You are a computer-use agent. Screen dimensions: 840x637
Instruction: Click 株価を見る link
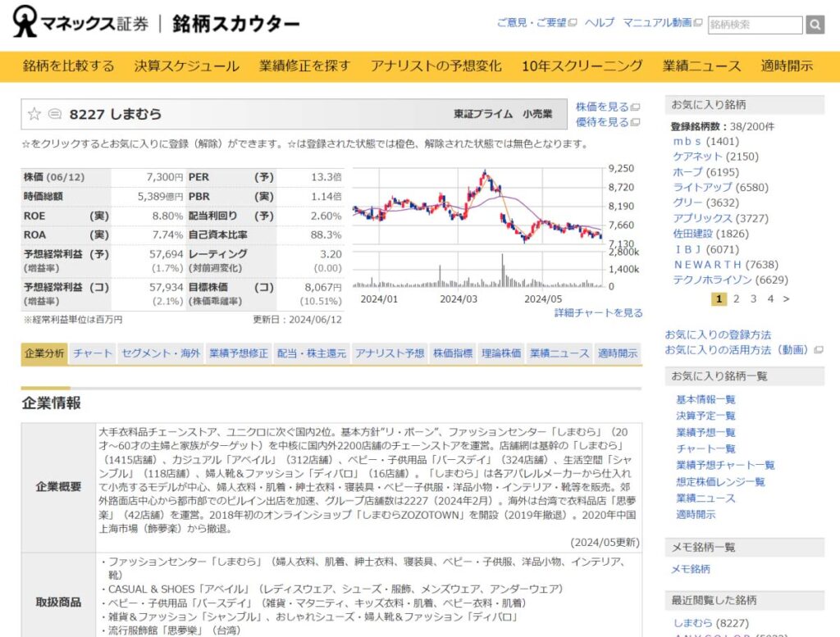point(602,107)
